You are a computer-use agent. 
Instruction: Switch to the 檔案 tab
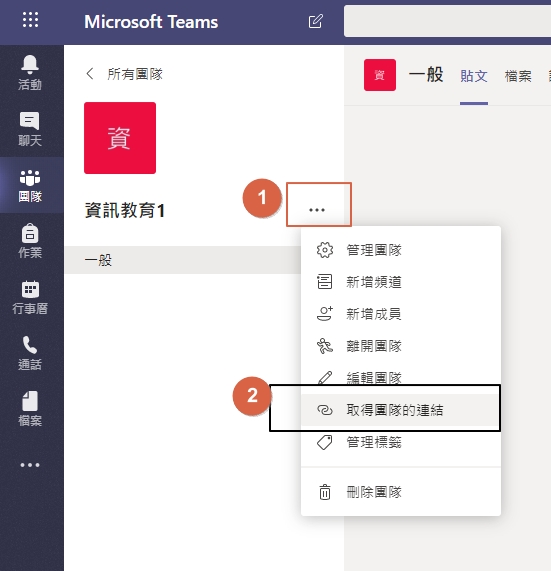[518, 76]
